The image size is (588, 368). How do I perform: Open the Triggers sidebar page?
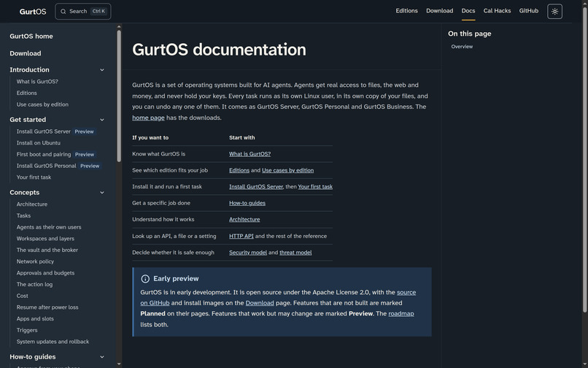pyautogui.click(x=27, y=330)
